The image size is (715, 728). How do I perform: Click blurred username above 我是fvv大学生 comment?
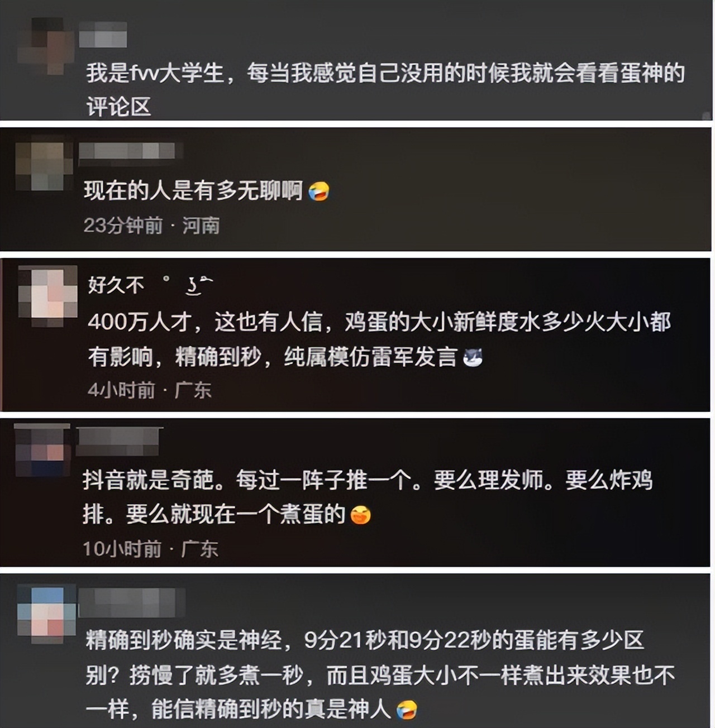tap(103, 35)
